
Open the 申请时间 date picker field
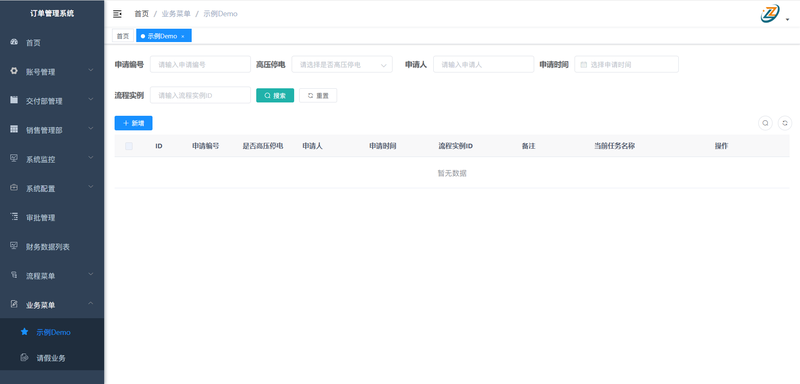pos(627,65)
